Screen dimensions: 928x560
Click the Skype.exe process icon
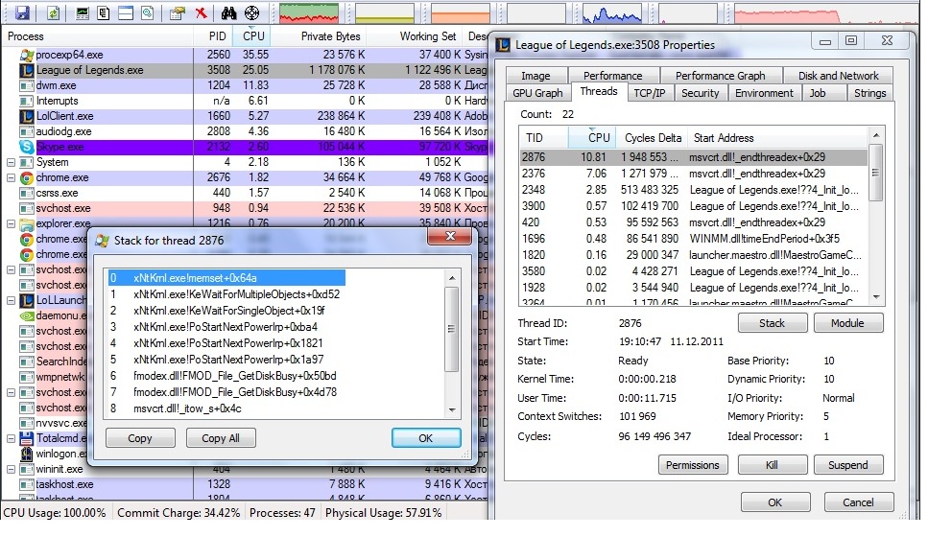pos(27,147)
